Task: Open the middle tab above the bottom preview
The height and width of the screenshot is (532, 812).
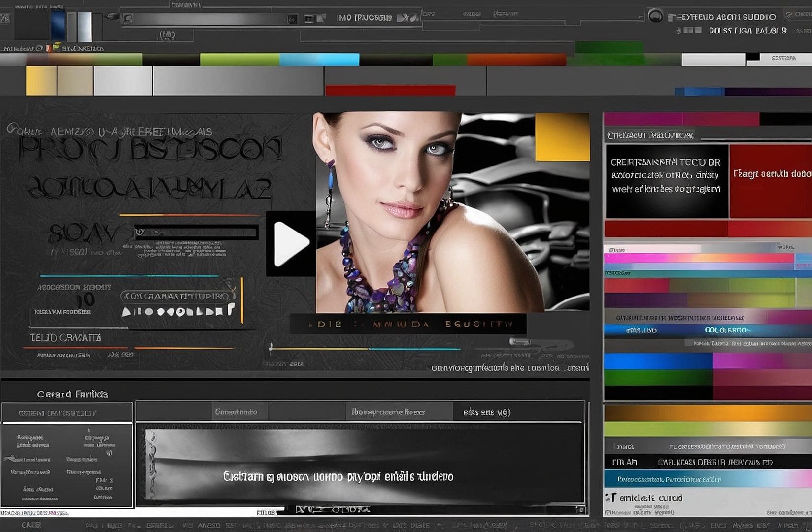Action: coord(399,412)
